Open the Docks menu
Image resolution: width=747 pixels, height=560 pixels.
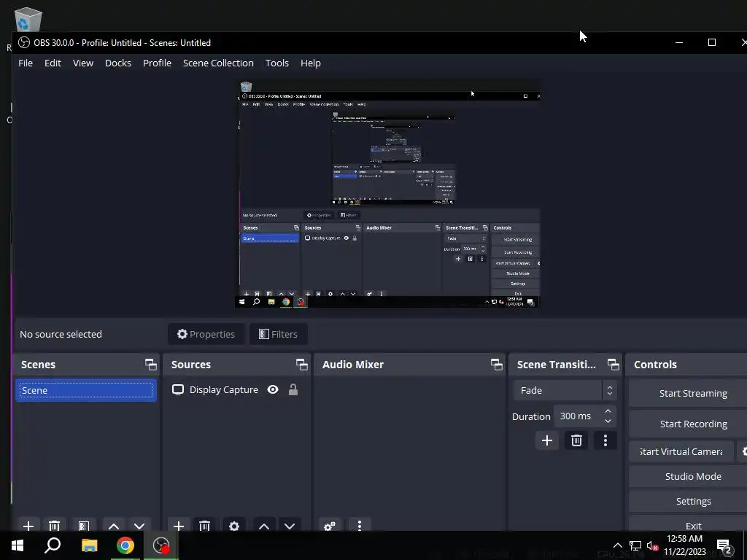(x=118, y=63)
